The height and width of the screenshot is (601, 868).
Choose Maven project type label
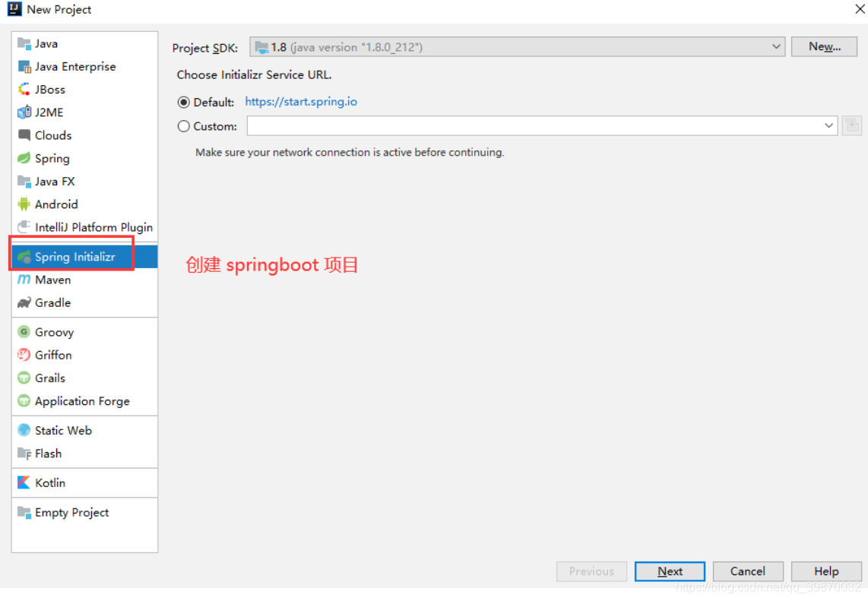pyautogui.click(x=53, y=280)
